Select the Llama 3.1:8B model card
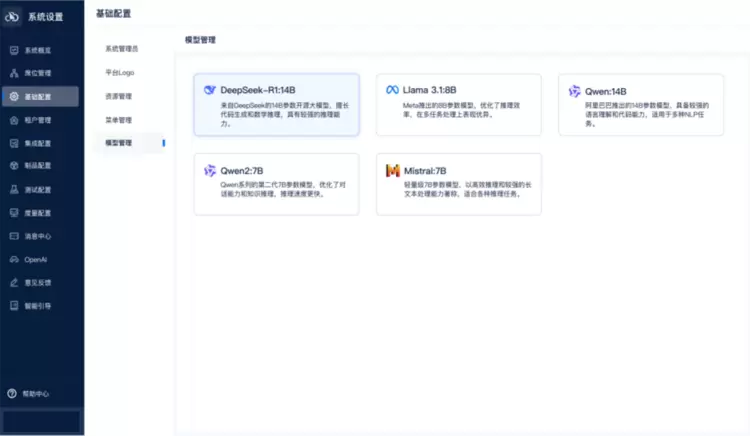The width and height of the screenshot is (750, 436). pos(458,105)
